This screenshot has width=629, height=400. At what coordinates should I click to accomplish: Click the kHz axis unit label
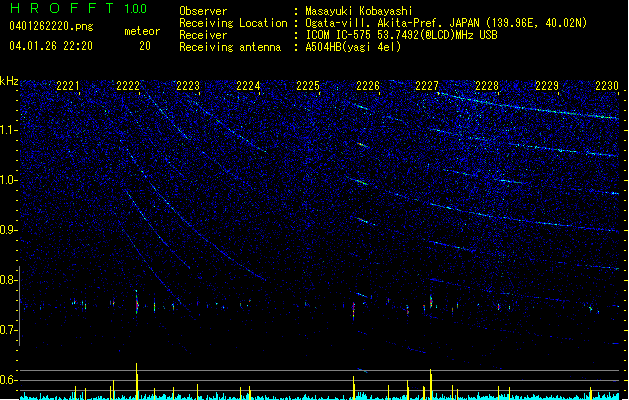9,81
